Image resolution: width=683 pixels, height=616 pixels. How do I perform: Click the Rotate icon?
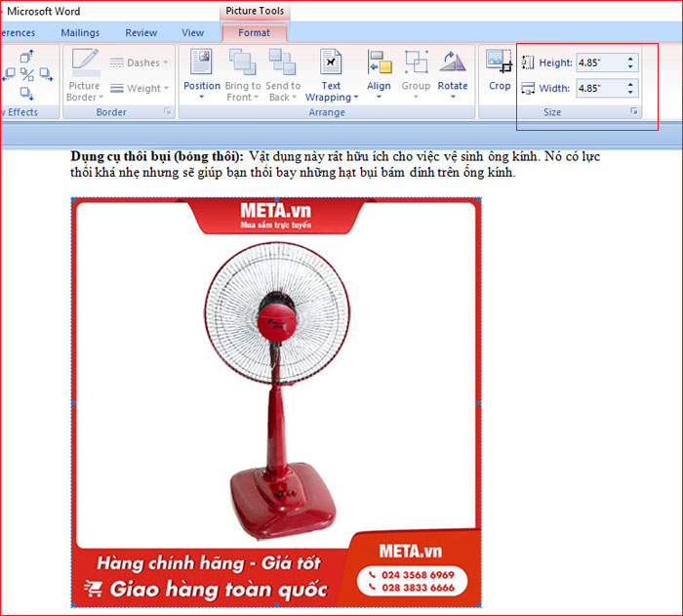pyautogui.click(x=453, y=62)
